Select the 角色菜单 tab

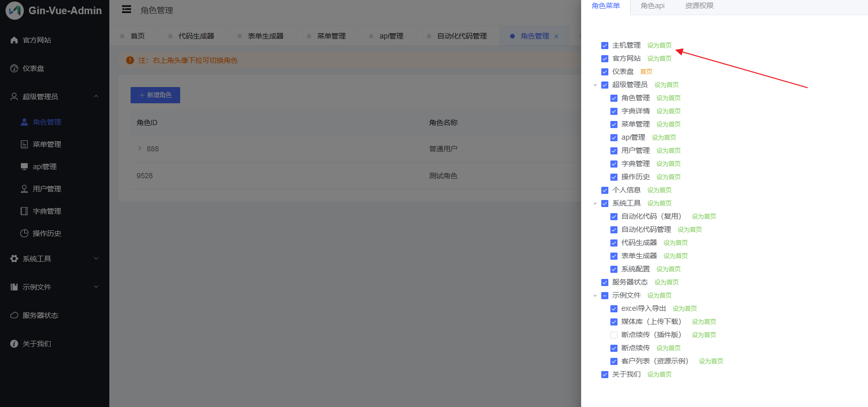(605, 6)
